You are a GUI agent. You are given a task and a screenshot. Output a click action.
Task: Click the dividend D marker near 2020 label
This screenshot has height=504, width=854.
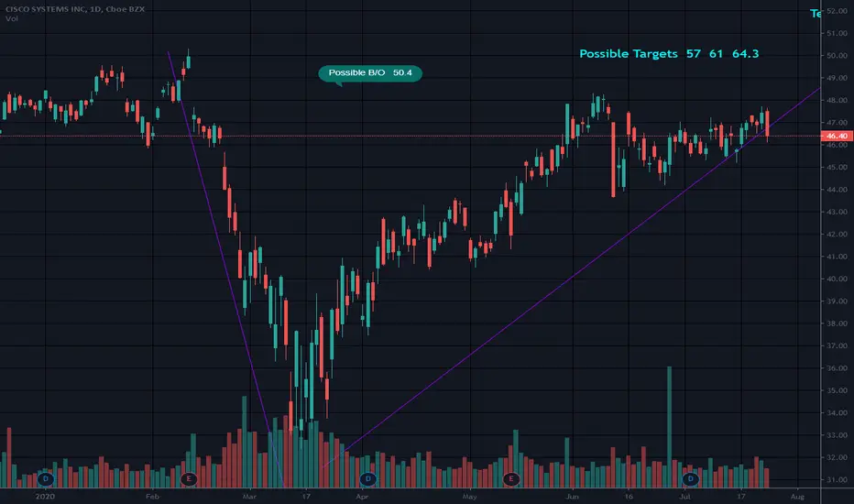coord(46,479)
